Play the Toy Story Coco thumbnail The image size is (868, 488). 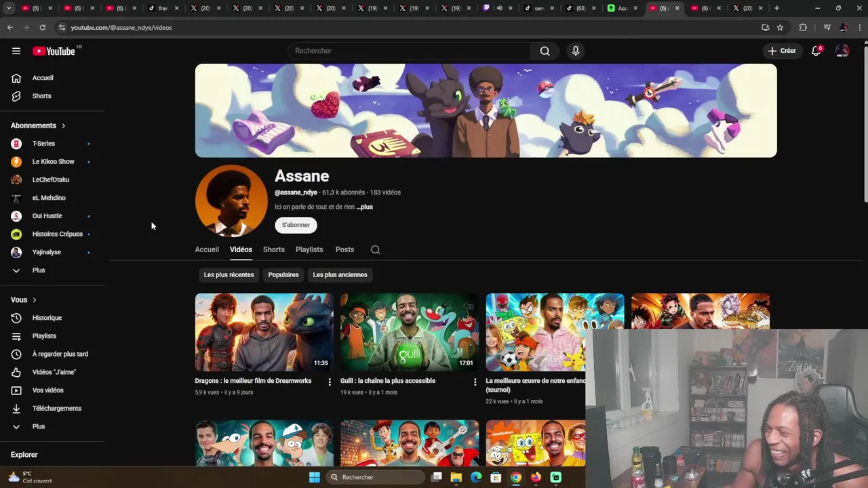point(410,443)
